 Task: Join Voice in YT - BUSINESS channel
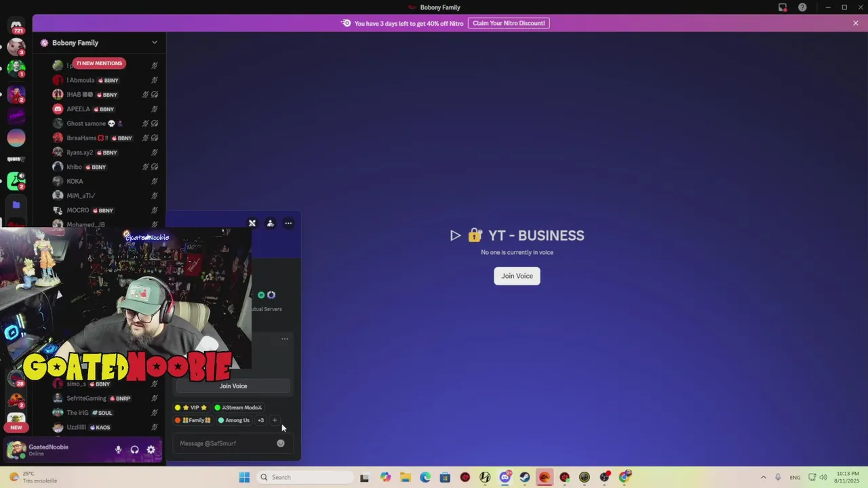(517, 276)
